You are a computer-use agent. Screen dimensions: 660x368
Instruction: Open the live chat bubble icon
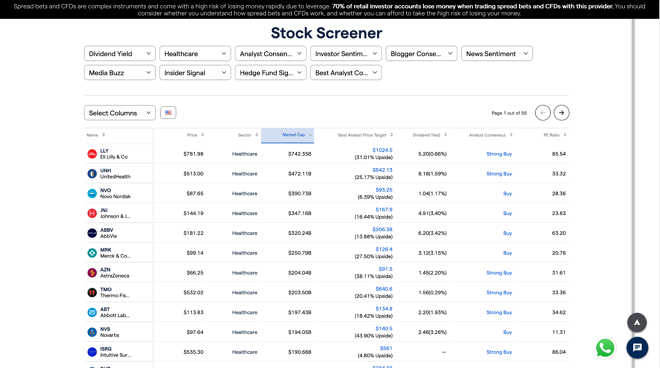point(637,348)
